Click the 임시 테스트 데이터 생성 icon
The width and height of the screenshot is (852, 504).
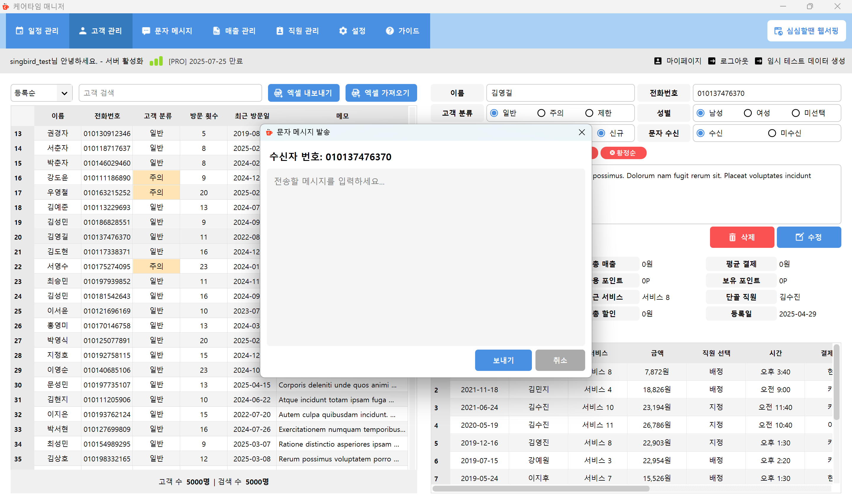758,61
